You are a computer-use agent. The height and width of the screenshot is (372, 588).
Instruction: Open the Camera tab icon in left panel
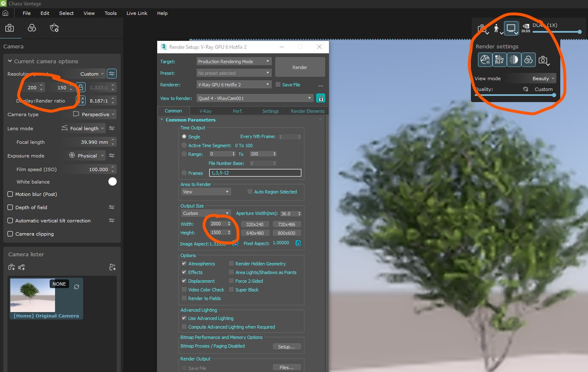tap(10, 28)
